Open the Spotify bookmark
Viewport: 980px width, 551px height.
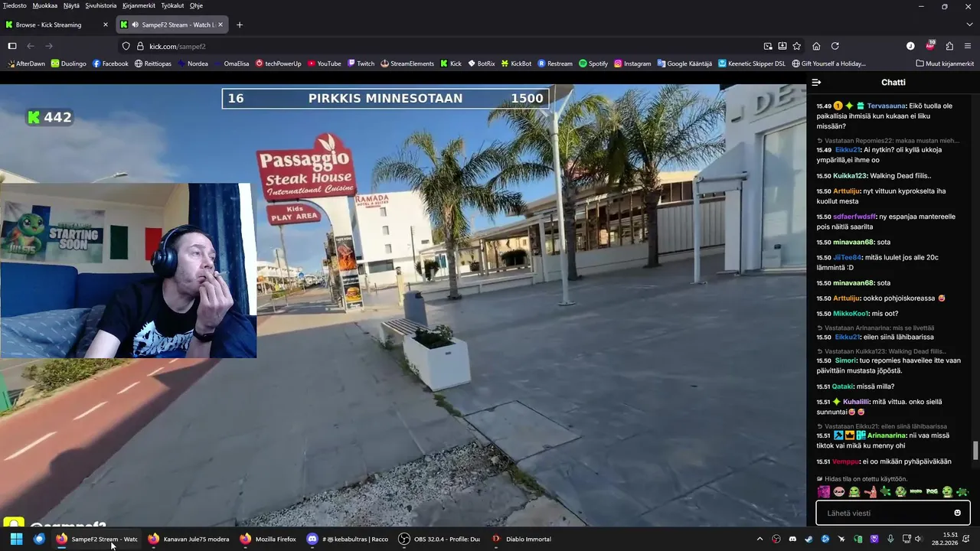click(x=593, y=64)
